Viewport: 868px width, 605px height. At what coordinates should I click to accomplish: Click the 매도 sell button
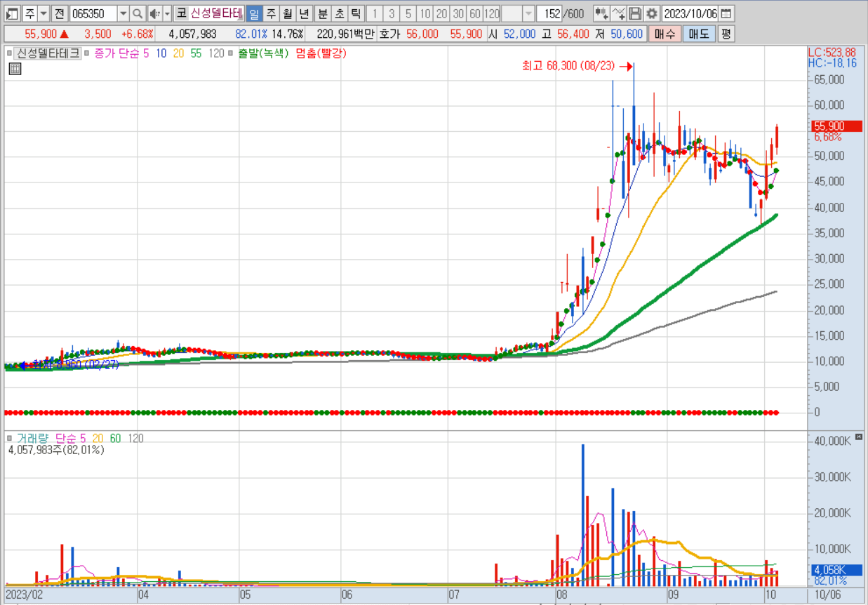point(698,34)
